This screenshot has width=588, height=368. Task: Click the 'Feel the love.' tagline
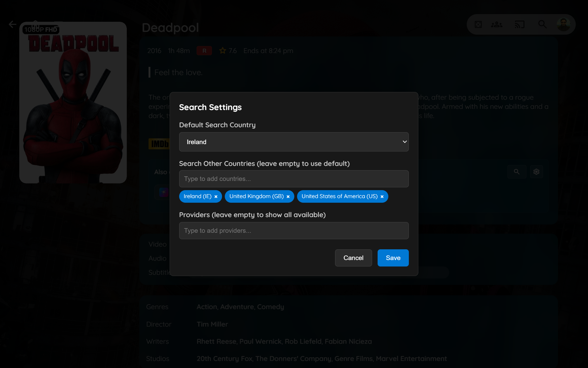tap(178, 72)
